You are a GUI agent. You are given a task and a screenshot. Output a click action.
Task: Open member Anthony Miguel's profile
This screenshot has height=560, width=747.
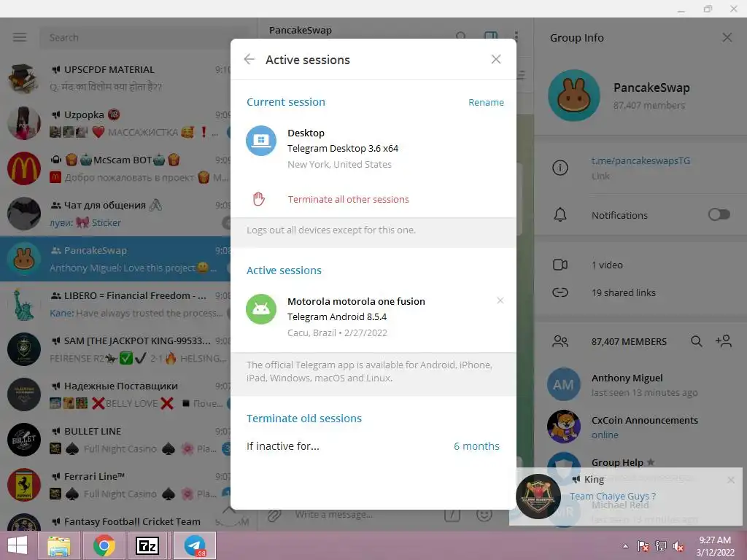640,385
